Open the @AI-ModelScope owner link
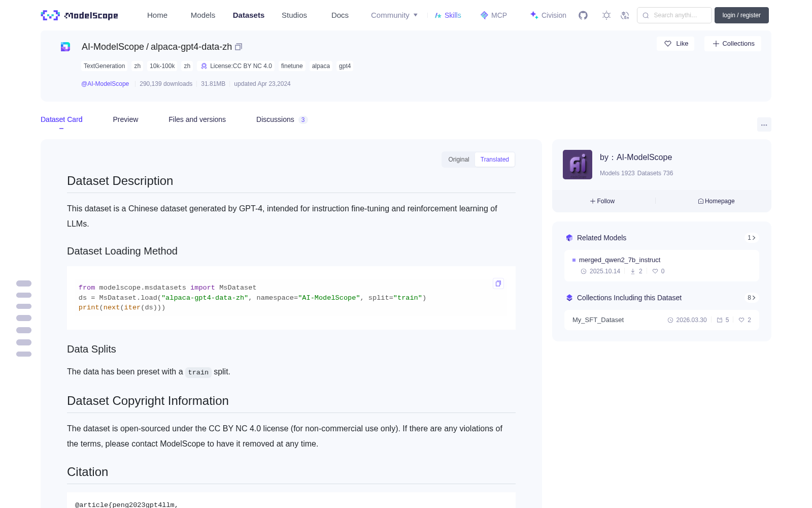This screenshot has width=812, height=508. [x=105, y=84]
